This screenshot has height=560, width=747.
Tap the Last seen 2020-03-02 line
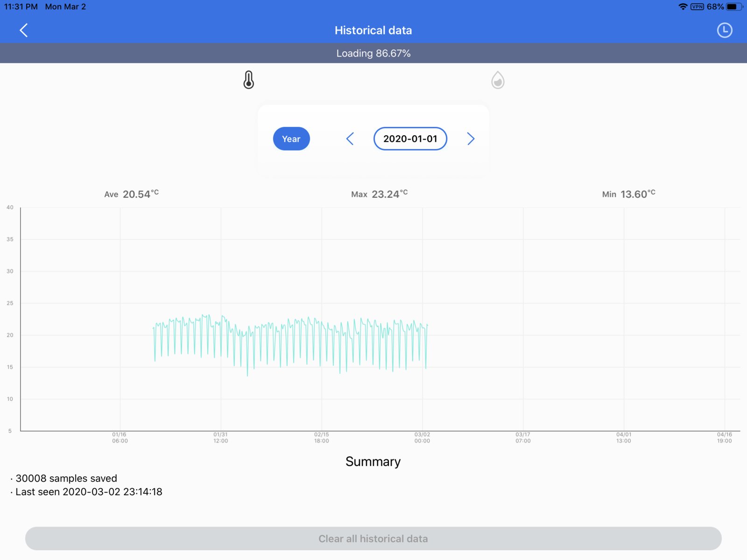pyautogui.click(x=86, y=492)
